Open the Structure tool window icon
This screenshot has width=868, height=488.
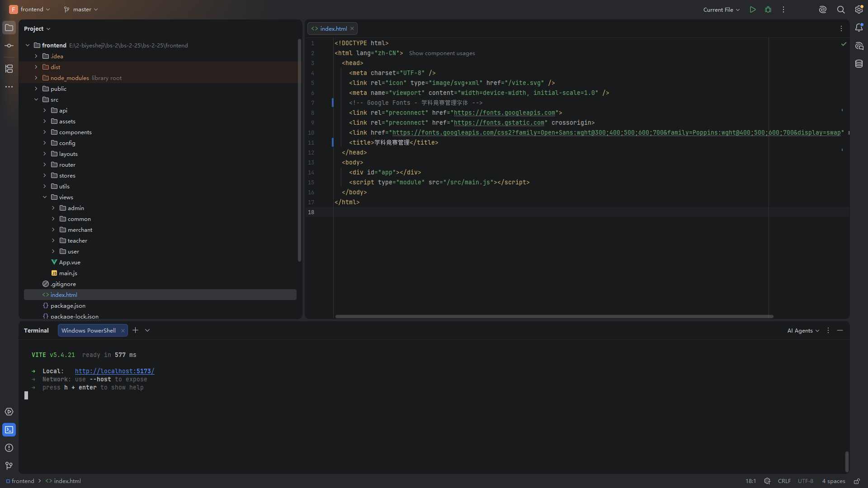[x=9, y=69]
